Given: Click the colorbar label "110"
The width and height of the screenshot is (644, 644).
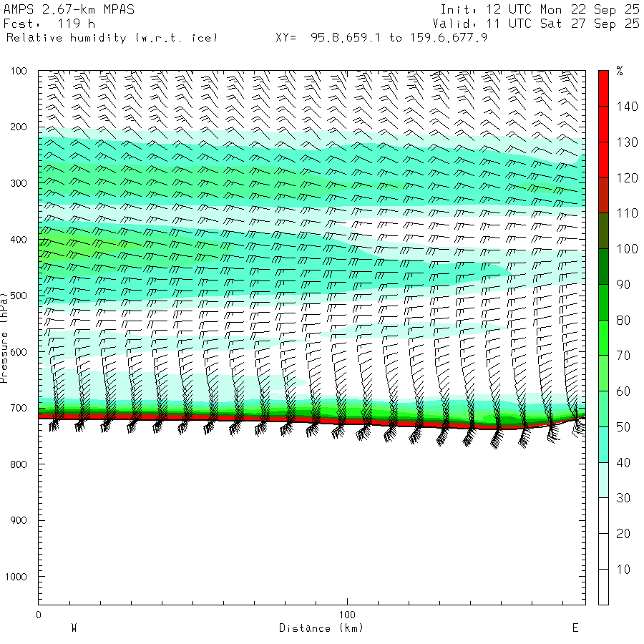Looking at the screenshot, I should pos(627,213).
